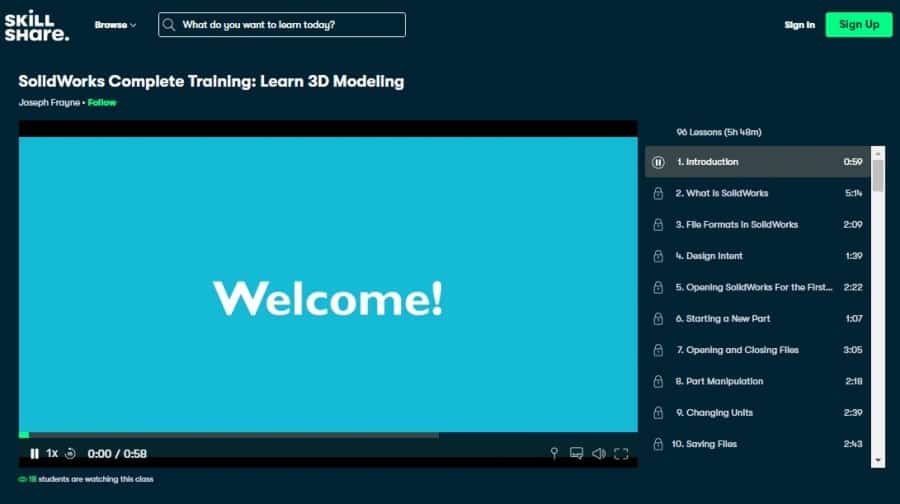Screen dimensions: 900x504
Task: Enter fullscreen mode
Action: coord(621,453)
